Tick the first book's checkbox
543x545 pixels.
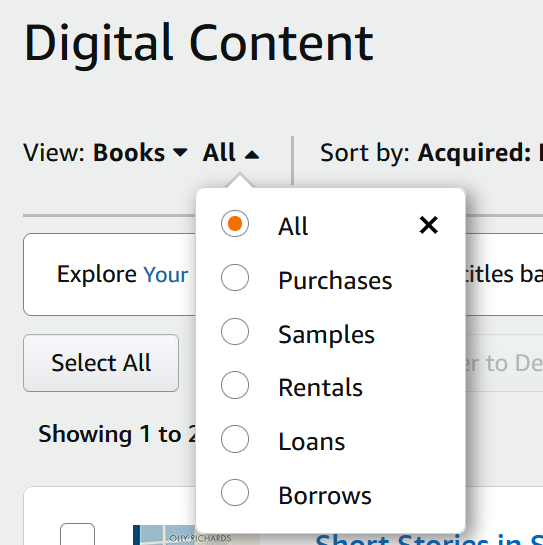[77, 534]
